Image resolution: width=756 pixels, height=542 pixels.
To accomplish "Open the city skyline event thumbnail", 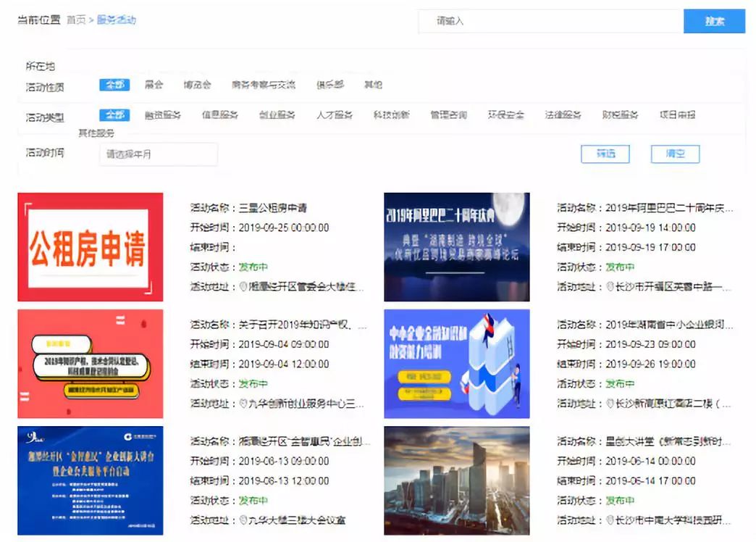I will (457, 480).
